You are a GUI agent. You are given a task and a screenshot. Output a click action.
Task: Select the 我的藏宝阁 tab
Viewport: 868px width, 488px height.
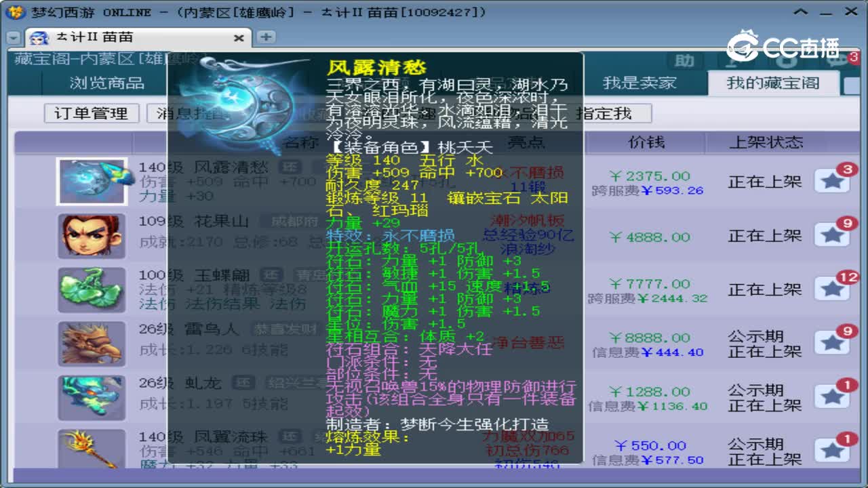[x=774, y=84]
